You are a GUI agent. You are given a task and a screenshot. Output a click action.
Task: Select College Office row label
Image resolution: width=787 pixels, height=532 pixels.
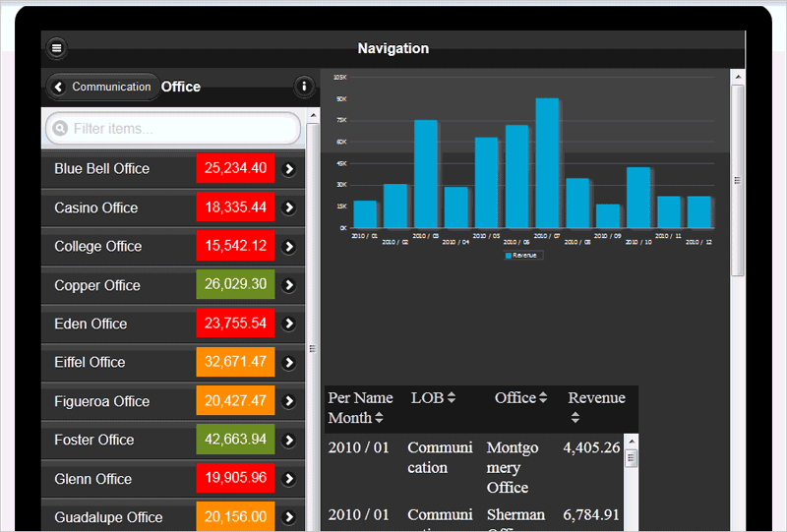click(97, 247)
